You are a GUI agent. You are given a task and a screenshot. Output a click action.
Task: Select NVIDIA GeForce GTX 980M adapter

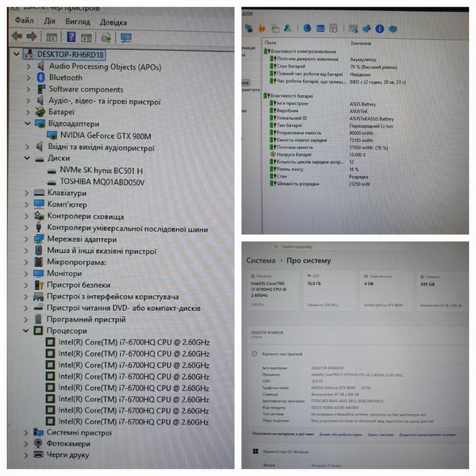coord(106,136)
